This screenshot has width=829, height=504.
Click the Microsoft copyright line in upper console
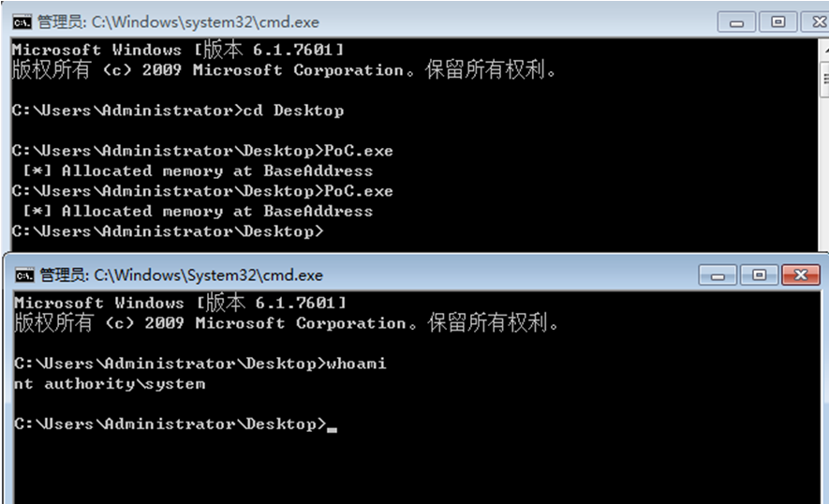tap(284, 70)
